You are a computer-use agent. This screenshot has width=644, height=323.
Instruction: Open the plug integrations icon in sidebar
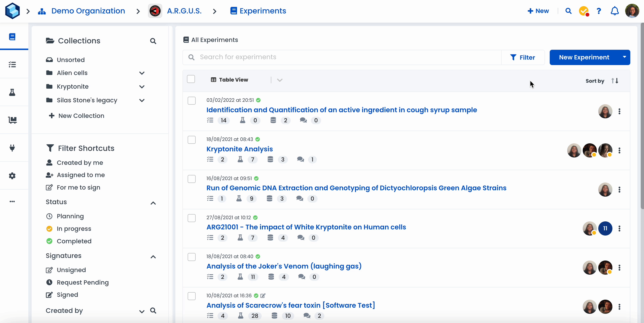click(x=12, y=148)
